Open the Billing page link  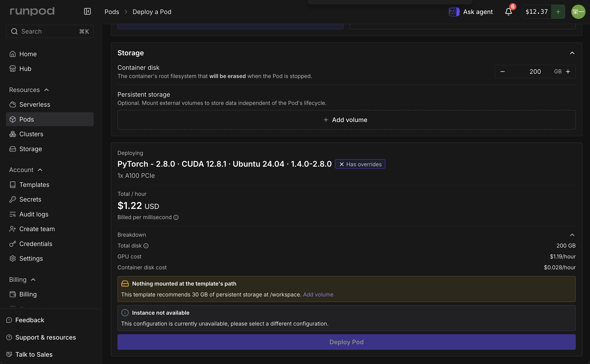tap(50, 294)
